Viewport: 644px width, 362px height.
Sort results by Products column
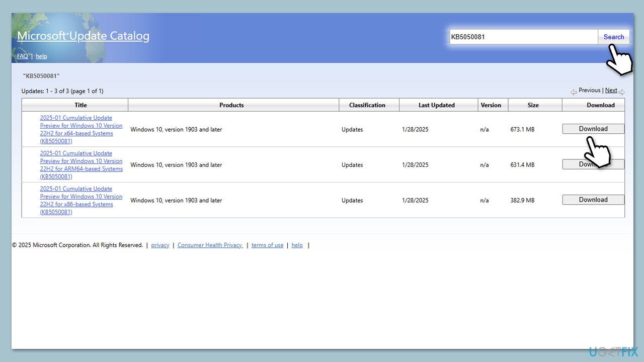(233, 105)
